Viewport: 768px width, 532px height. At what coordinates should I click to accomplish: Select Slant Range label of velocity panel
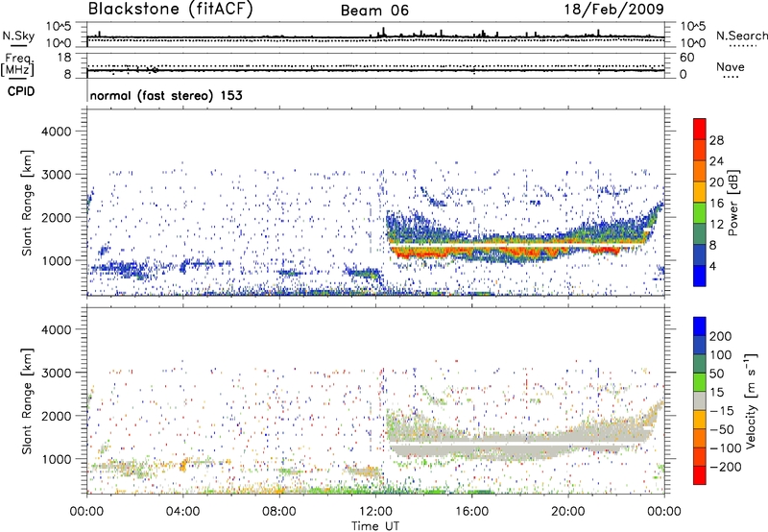click(x=27, y=401)
